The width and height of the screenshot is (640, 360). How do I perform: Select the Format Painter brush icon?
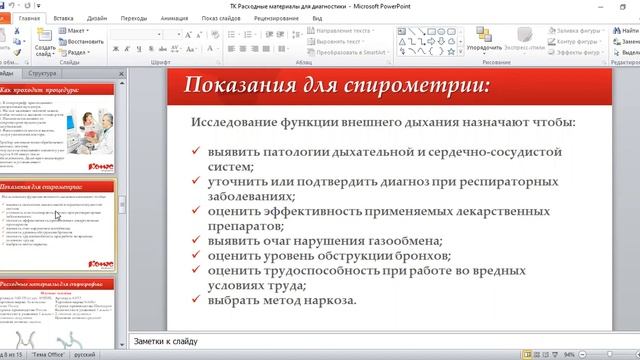point(17,53)
